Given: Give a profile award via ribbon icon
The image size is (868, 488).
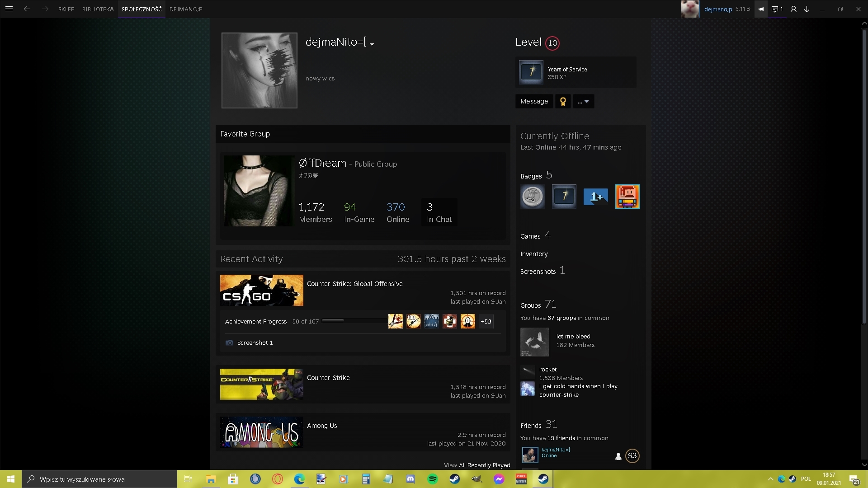Looking at the screenshot, I should [x=563, y=101].
